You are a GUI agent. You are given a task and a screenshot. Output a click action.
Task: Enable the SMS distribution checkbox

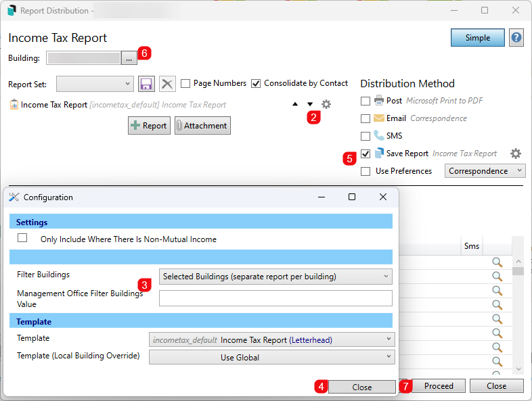[365, 137]
